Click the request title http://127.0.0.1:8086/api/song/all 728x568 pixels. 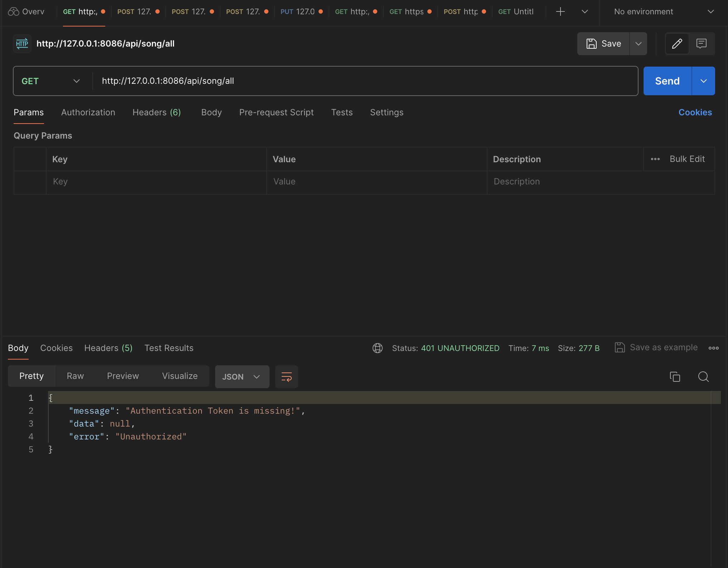(x=106, y=44)
